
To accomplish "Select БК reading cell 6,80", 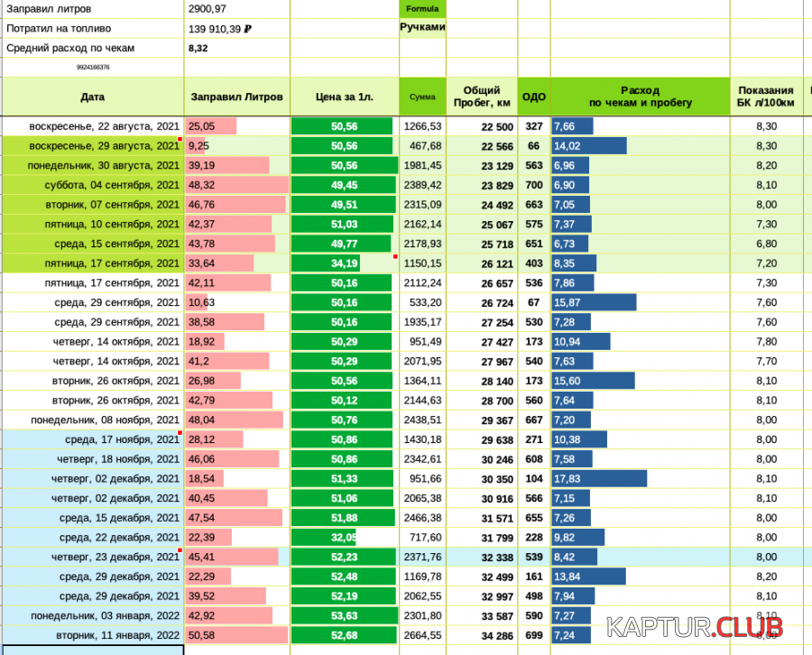I will pos(766,244).
